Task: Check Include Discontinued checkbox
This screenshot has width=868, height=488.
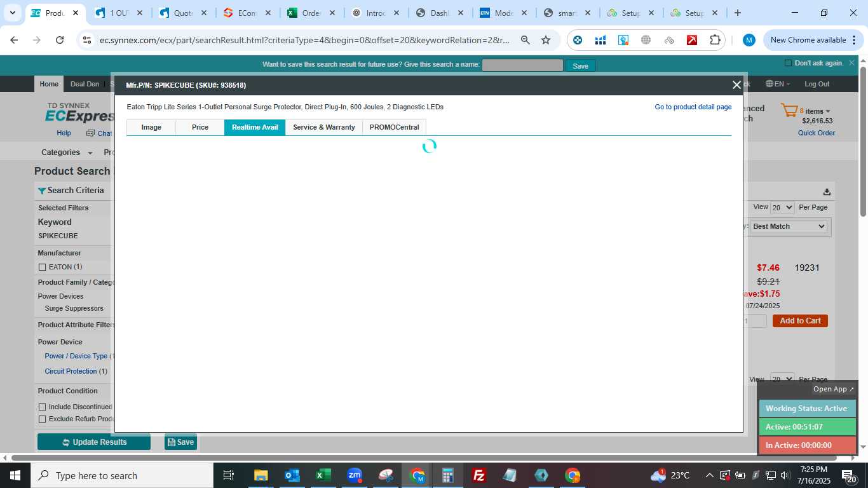Action: point(43,407)
